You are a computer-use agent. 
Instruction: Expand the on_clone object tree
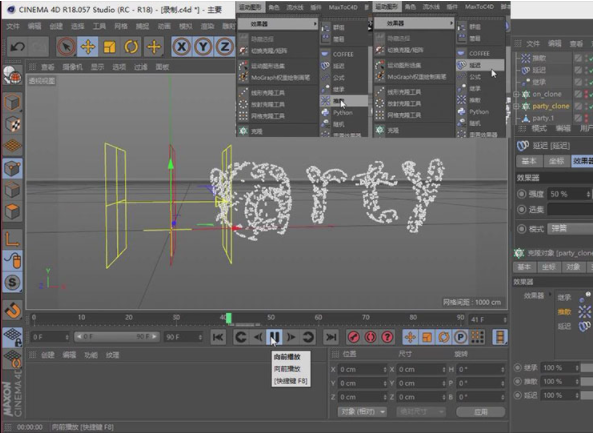[x=516, y=94]
